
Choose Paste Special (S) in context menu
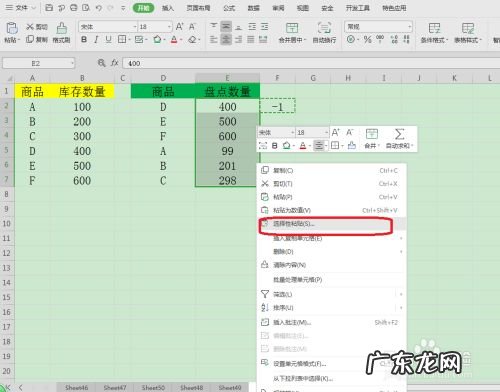point(332,224)
